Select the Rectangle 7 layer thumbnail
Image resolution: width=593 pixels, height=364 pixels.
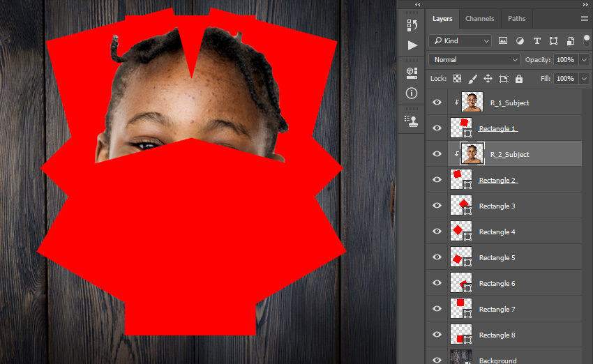tap(461, 308)
